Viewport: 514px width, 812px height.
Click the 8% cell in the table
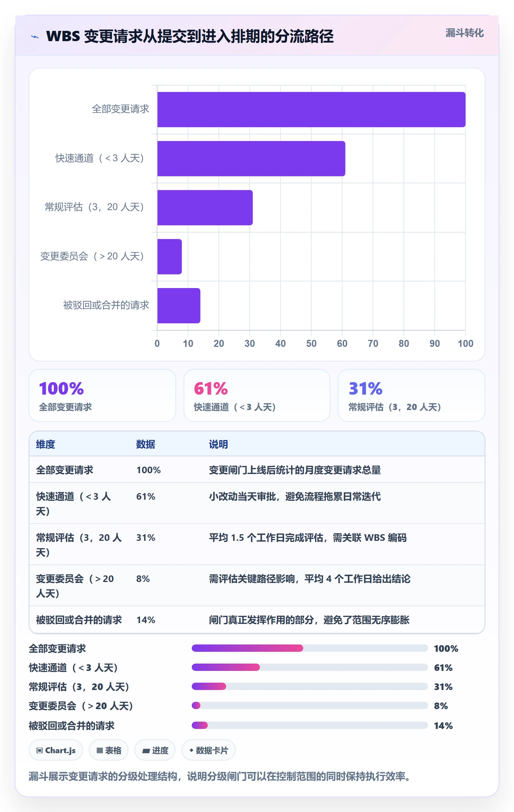click(x=143, y=579)
